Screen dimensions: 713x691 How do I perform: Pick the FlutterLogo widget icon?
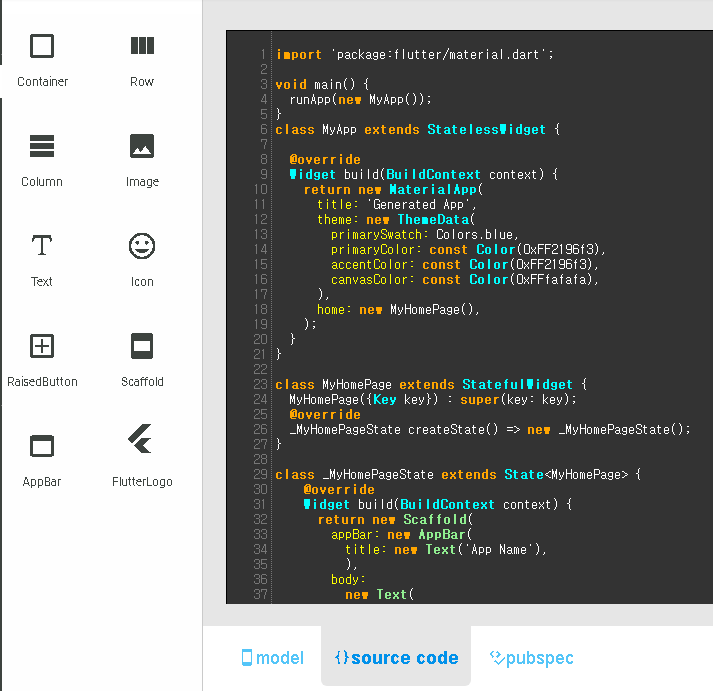(x=140, y=439)
